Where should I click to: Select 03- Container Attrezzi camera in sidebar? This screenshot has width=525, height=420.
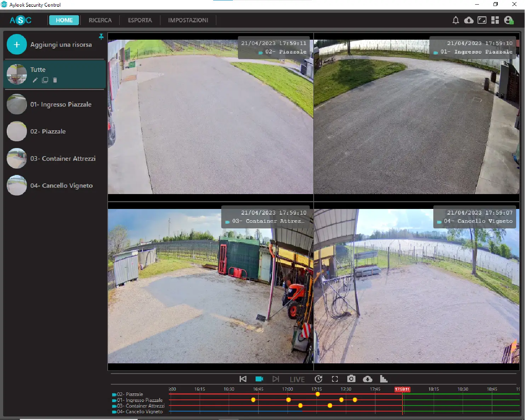coord(63,159)
